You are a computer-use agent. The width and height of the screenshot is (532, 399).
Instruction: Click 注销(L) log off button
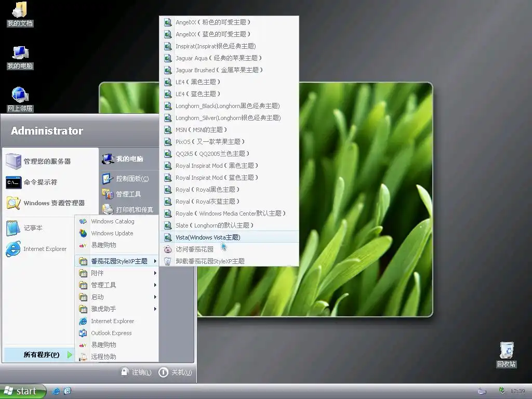[137, 372]
